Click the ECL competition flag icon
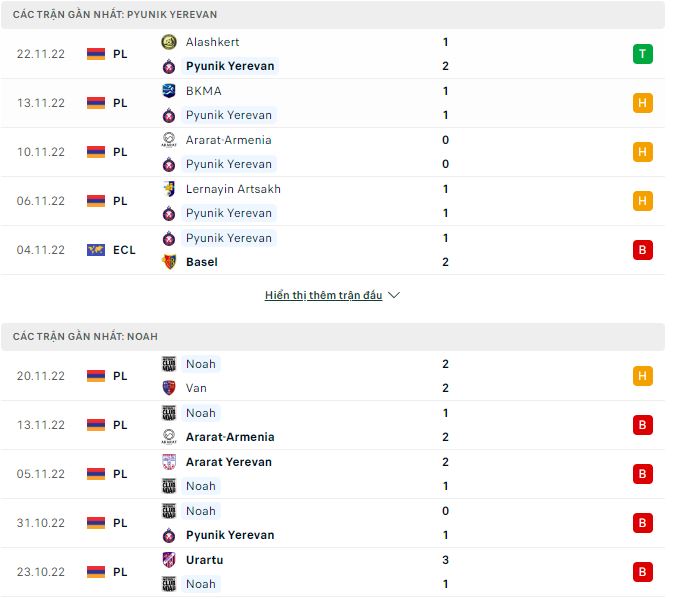Viewport: 676px width, 599px height. [x=96, y=250]
